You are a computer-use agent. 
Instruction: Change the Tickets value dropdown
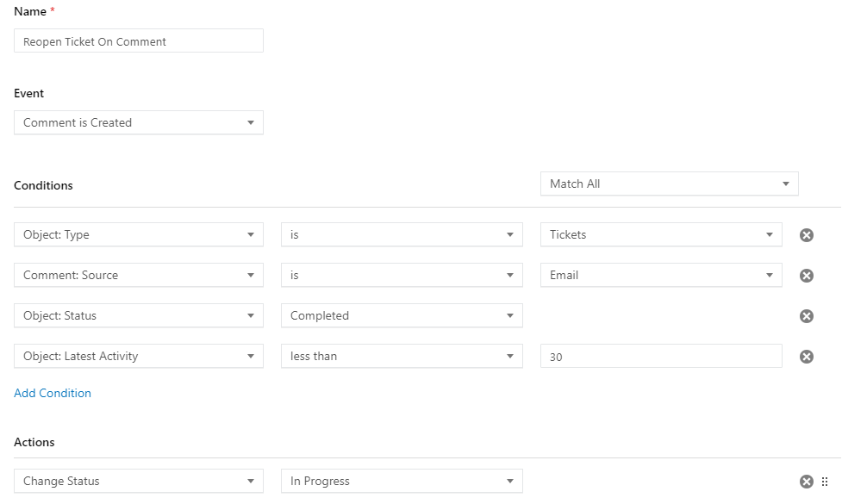(x=661, y=234)
